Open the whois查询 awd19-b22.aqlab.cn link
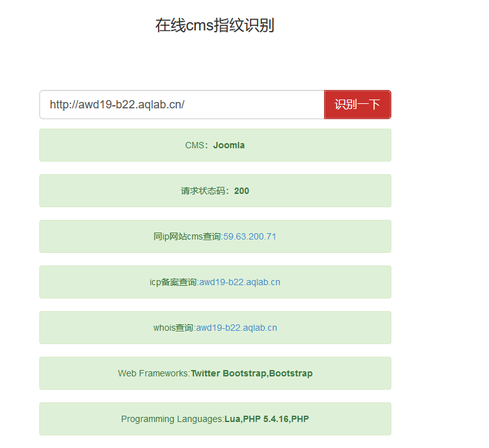489x448 pixels. coord(237,328)
